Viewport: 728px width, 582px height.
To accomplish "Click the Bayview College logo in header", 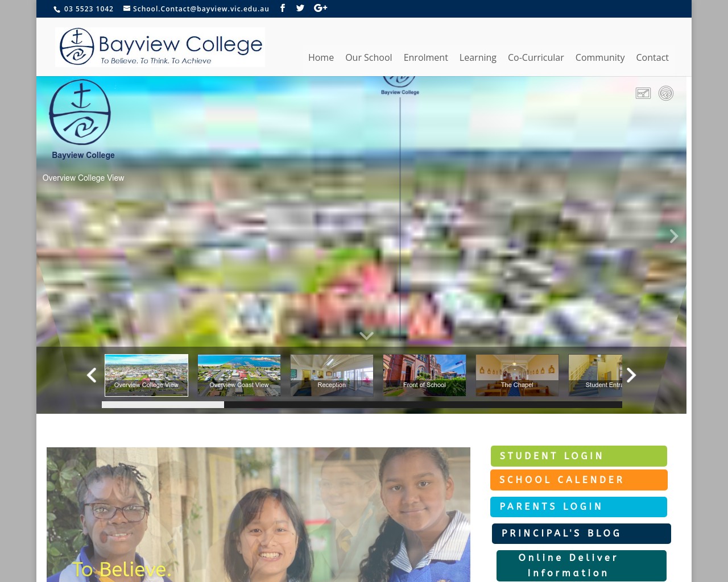I will pyautogui.click(x=160, y=47).
